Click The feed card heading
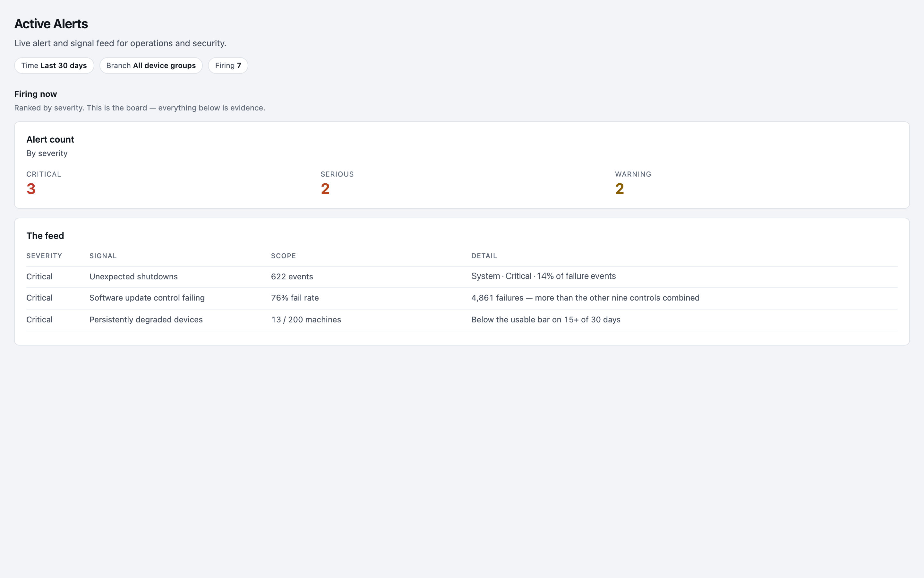 click(45, 236)
